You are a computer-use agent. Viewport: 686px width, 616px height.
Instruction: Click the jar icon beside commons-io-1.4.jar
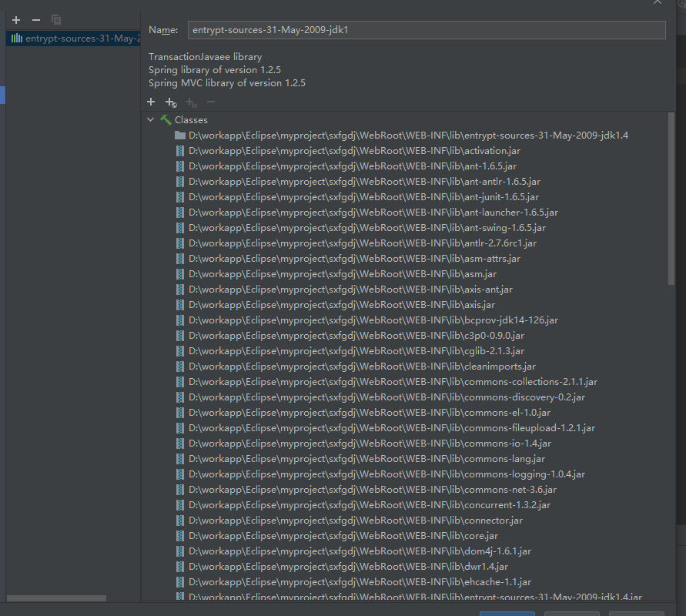pos(180,444)
